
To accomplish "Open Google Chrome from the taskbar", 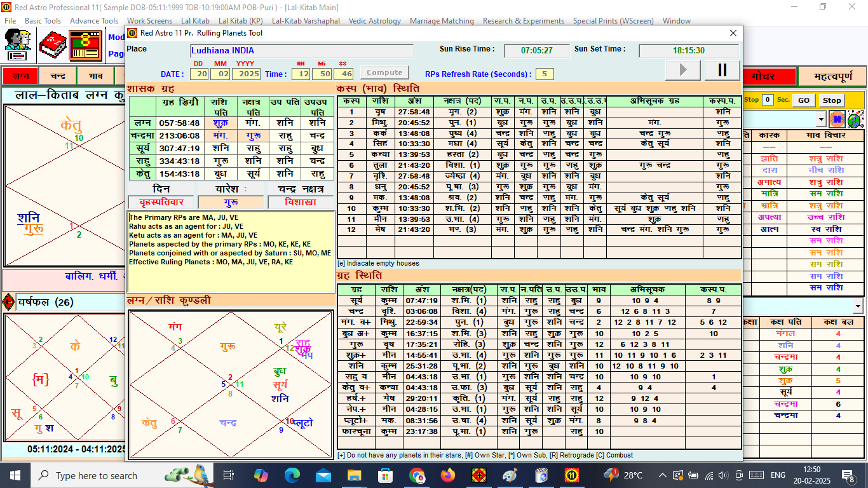I will [417, 475].
